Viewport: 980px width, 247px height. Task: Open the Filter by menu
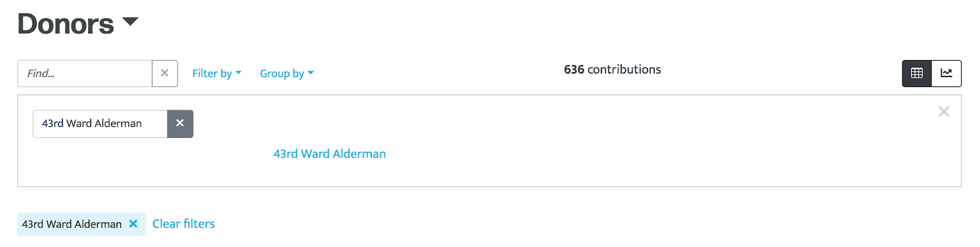pyautogui.click(x=217, y=74)
